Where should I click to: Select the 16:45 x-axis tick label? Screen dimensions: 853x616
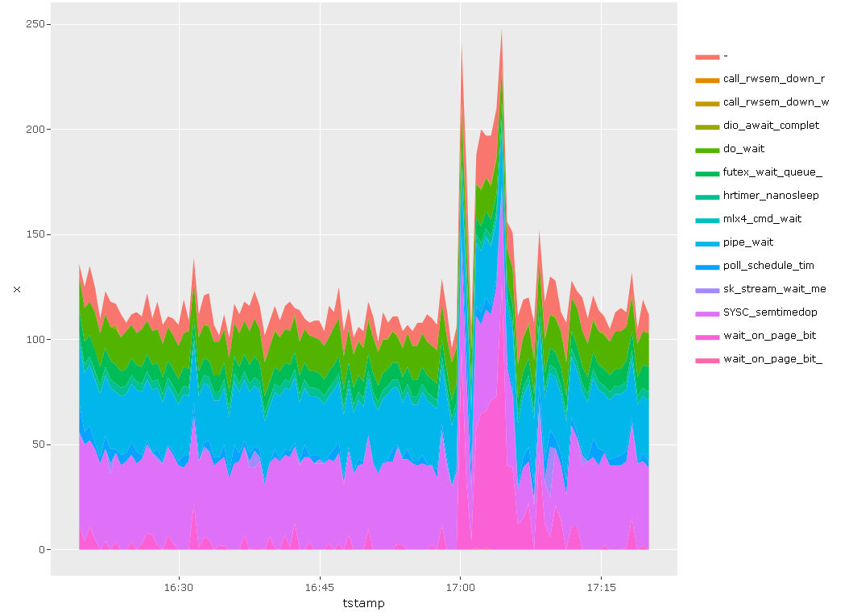point(320,588)
